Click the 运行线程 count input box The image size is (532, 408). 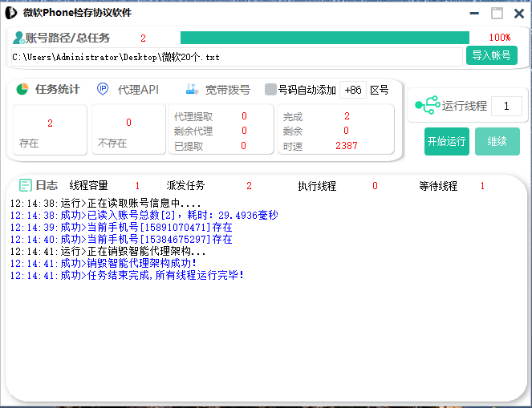tap(506, 106)
